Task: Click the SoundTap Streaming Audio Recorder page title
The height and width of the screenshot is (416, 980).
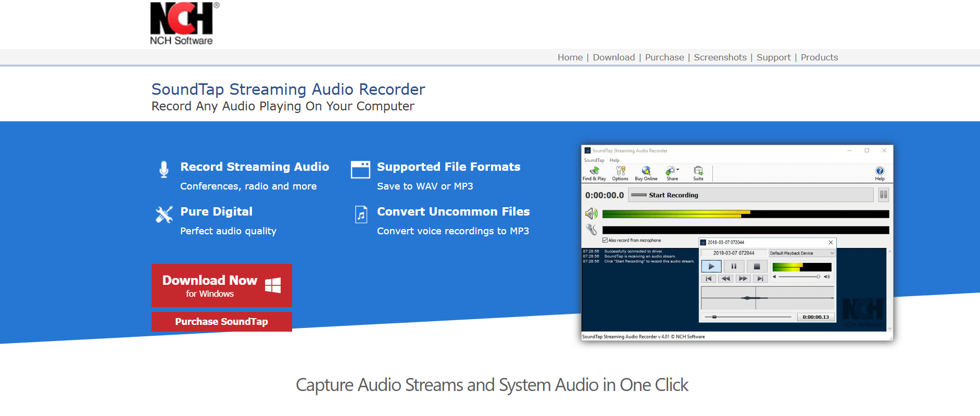Action: [x=288, y=89]
